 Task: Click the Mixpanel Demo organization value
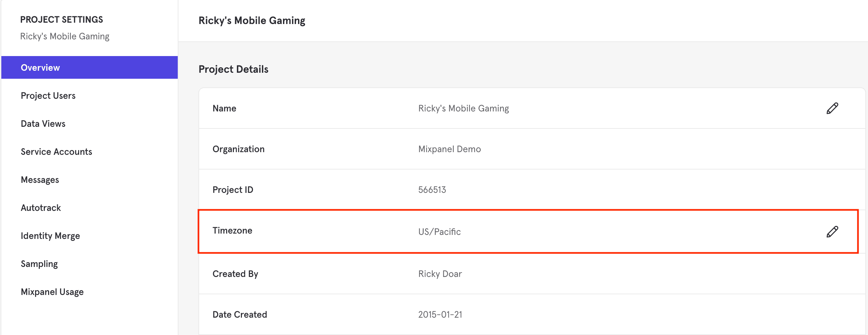(449, 149)
